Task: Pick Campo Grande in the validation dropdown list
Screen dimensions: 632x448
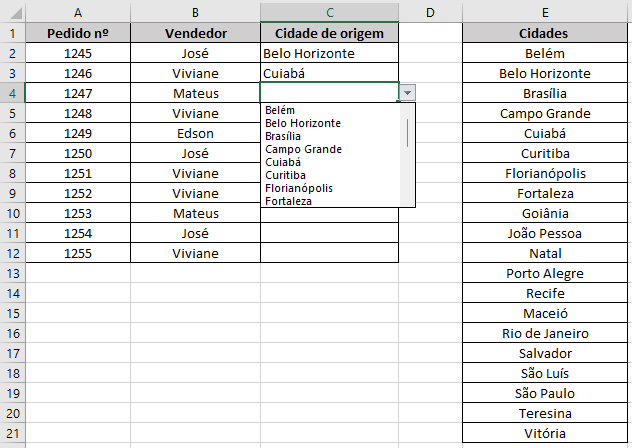Action: (x=303, y=149)
